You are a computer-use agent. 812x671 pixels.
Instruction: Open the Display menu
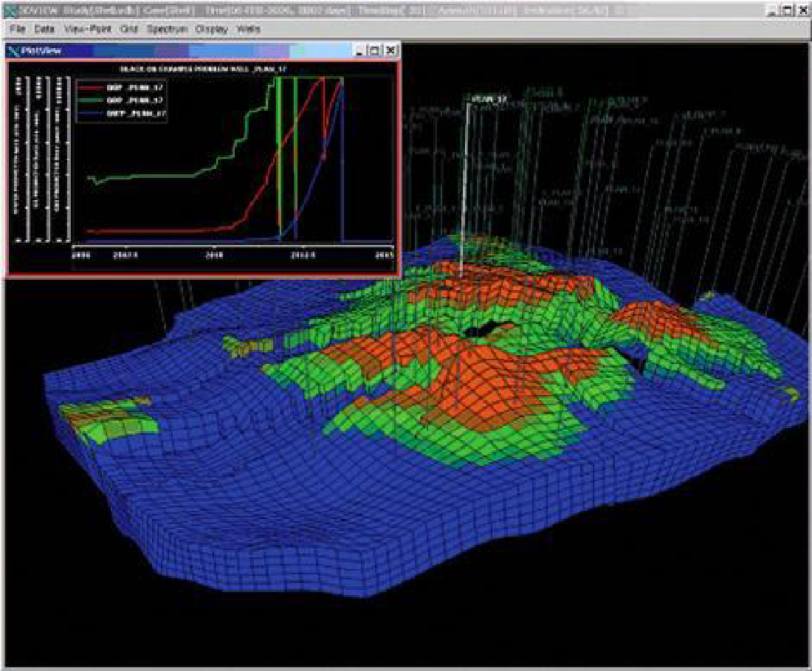click(213, 29)
